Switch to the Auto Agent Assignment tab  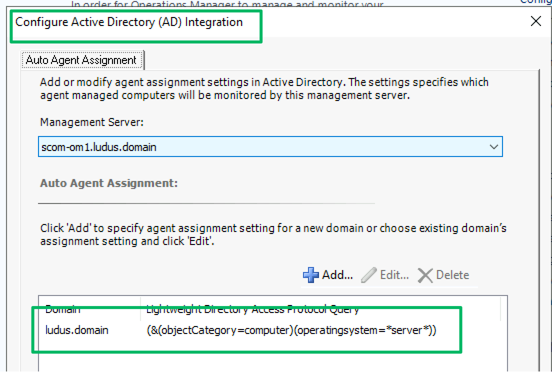[x=81, y=60]
